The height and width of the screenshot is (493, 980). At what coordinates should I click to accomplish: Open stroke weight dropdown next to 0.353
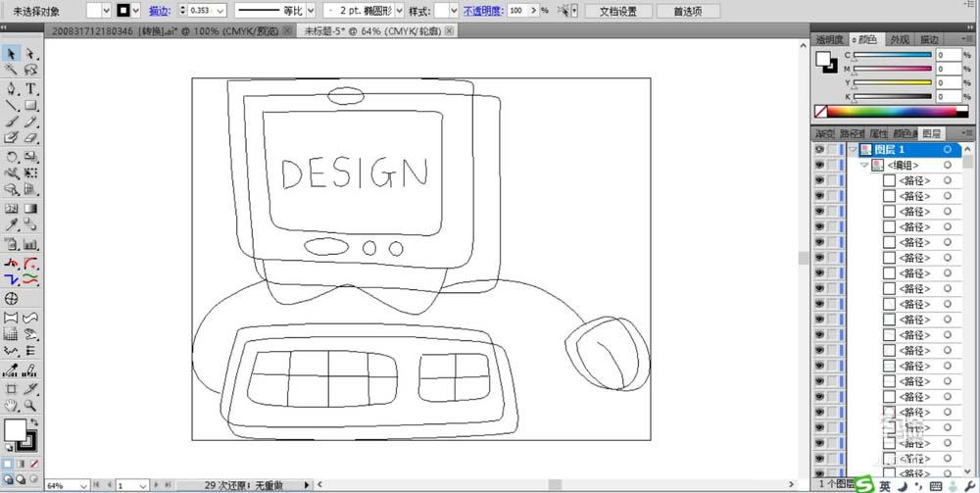[221, 11]
